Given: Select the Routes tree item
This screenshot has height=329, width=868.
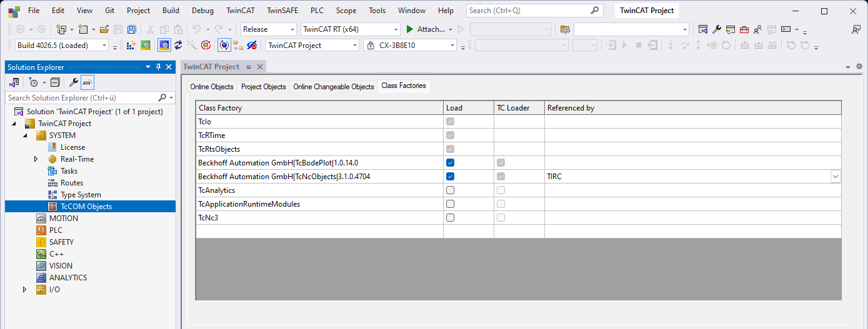Looking at the screenshot, I should click(x=72, y=183).
